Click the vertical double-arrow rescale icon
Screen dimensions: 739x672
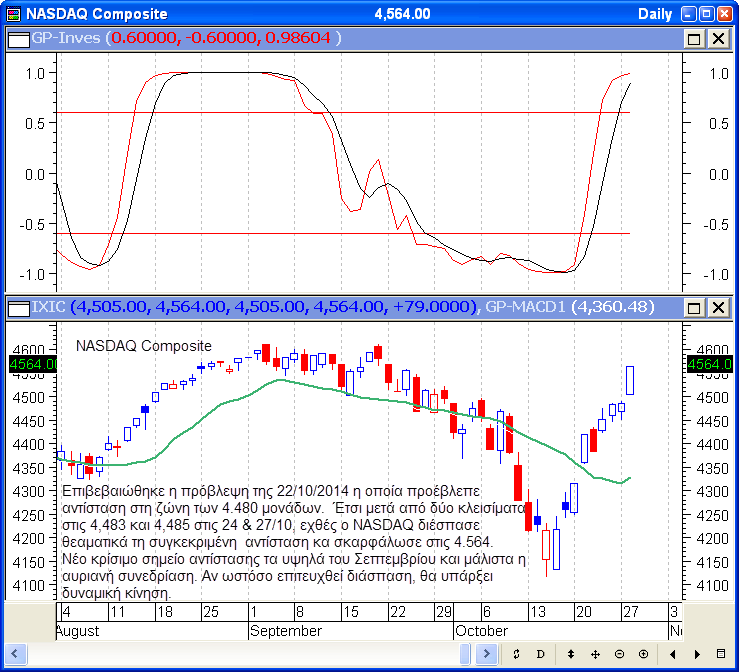tap(570, 654)
